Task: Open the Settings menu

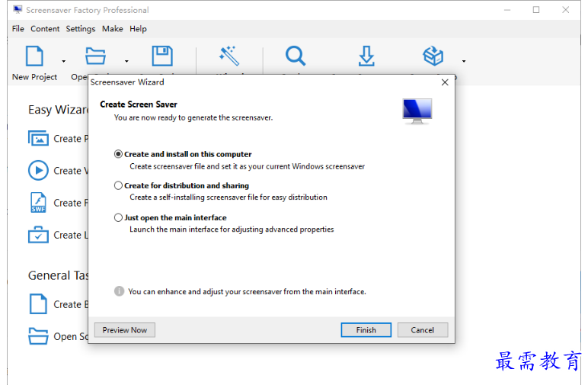Action: point(81,29)
